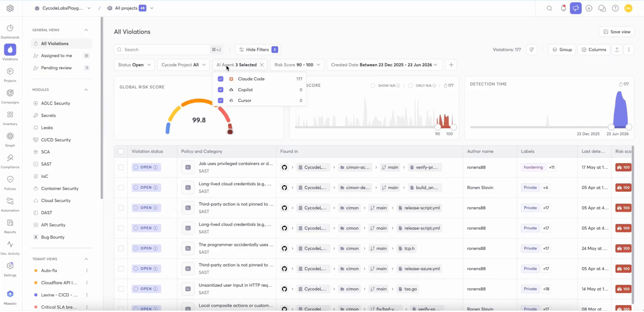Click the risk score slider handle at 90
This screenshot has height=312, width=644.
click(x=437, y=127)
